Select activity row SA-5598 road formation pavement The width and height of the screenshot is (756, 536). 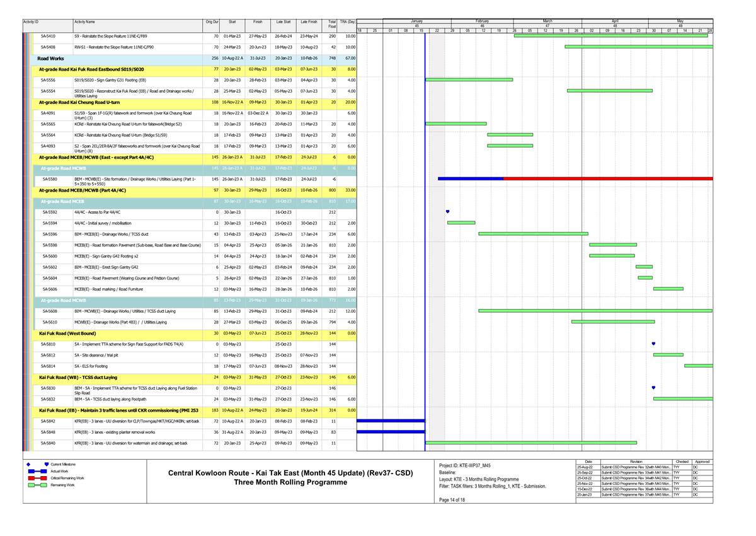point(137,245)
